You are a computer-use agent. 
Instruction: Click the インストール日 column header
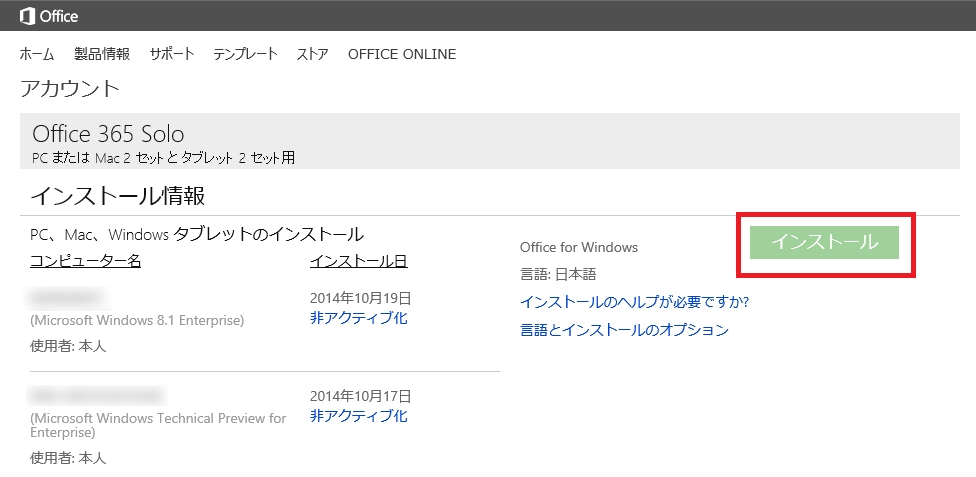tap(359, 261)
